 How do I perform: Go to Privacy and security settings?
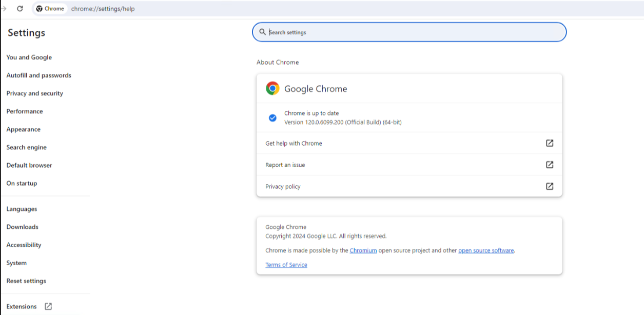click(x=35, y=93)
